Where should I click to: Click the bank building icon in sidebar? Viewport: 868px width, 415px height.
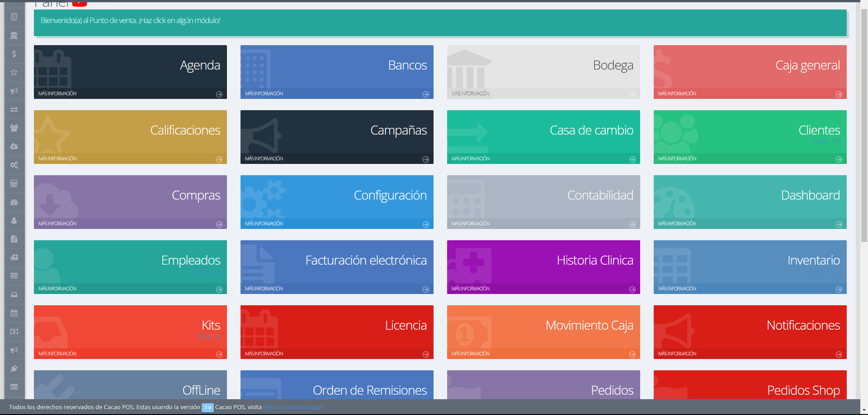(14, 35)
